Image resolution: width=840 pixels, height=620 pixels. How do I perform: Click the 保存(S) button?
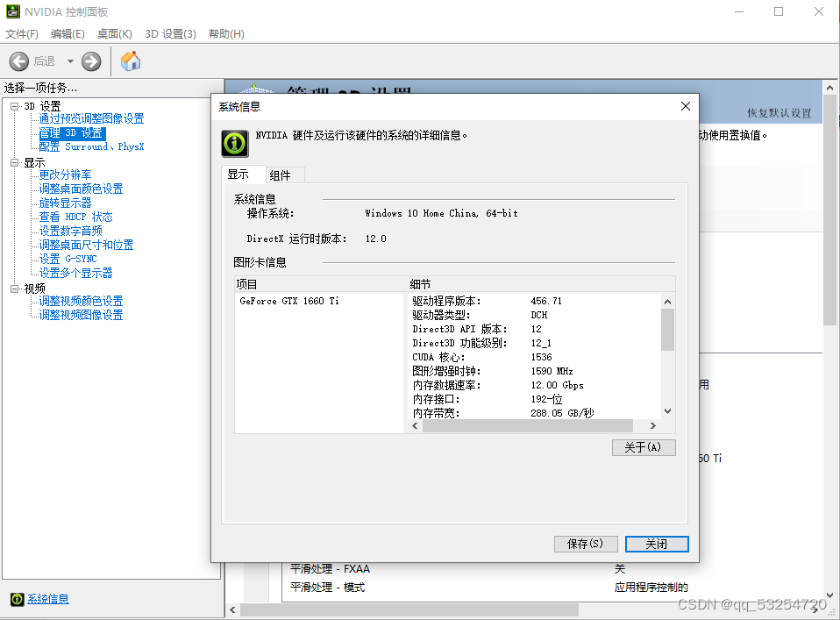[586, 544]
